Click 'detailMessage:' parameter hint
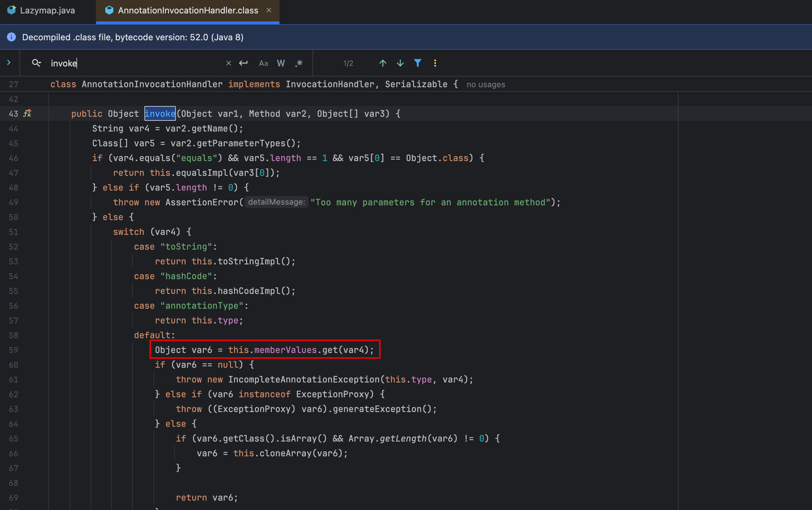The height and width of the screenshot is (510, 812). pos(277,202)
